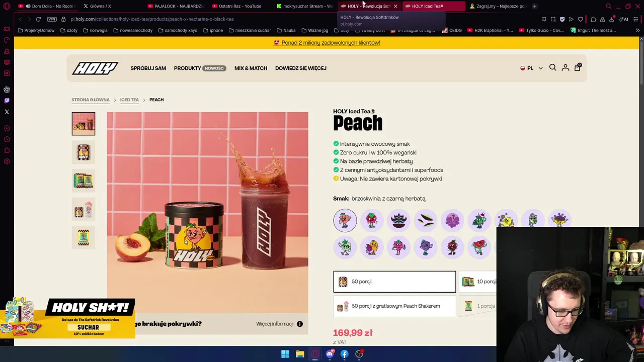Screen dimensions: 644x362
Task: Click the info icon beside Więcej informacji
Action: (300, 324)
